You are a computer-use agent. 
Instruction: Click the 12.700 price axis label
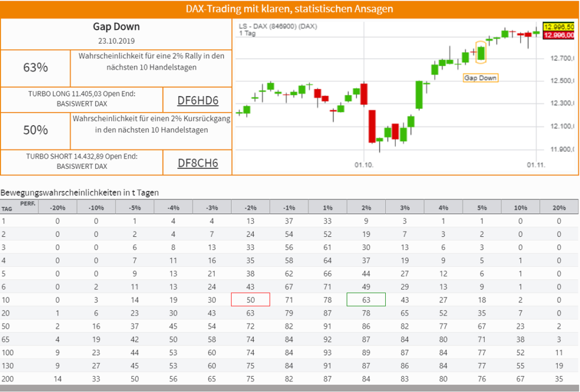[562, 58]
